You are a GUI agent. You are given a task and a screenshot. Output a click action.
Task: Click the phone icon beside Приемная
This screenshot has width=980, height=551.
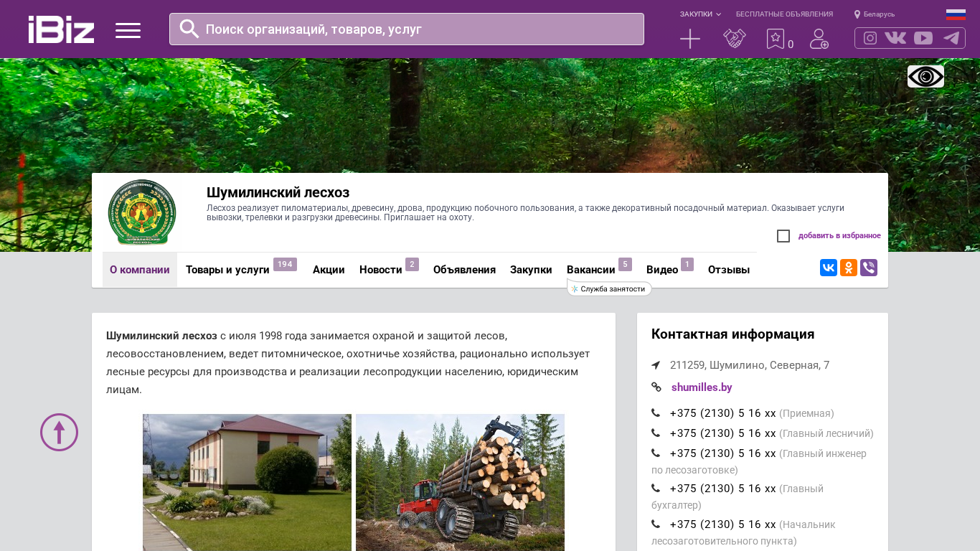(656, 413)
